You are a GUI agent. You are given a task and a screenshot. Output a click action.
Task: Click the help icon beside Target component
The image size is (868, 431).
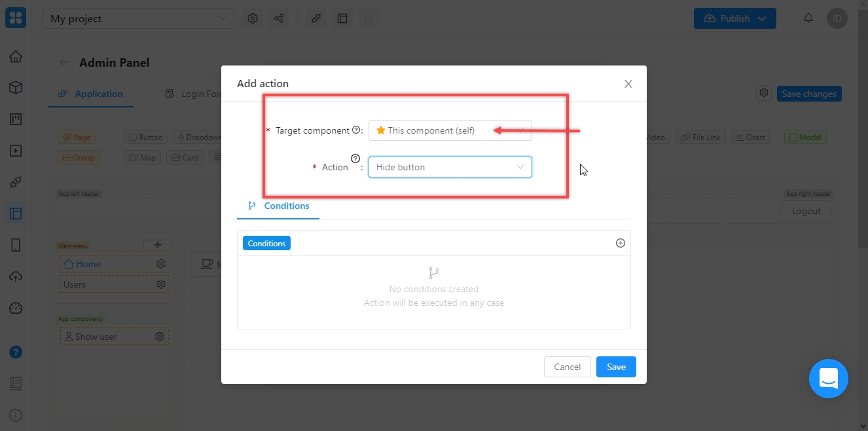coord(356,130)
